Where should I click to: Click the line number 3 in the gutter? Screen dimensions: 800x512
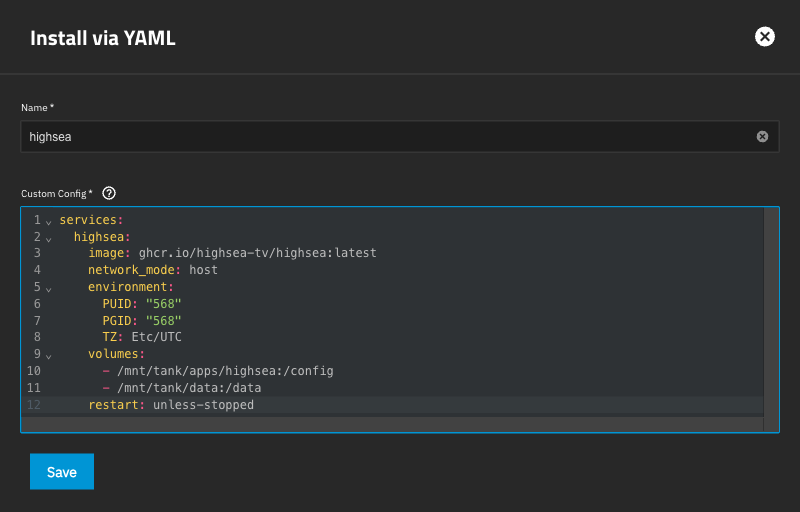coord(37,253)
